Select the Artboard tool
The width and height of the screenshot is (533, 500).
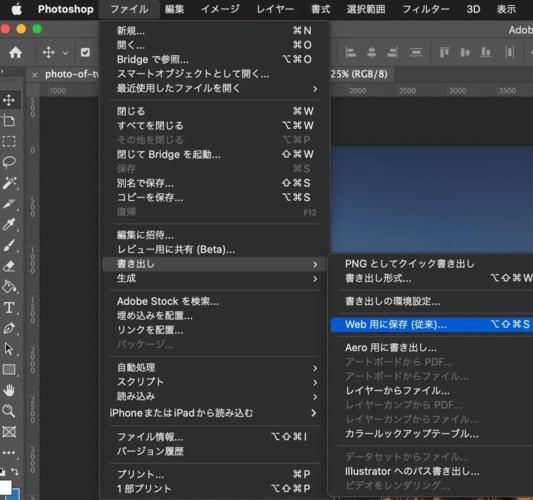point(9,120)
